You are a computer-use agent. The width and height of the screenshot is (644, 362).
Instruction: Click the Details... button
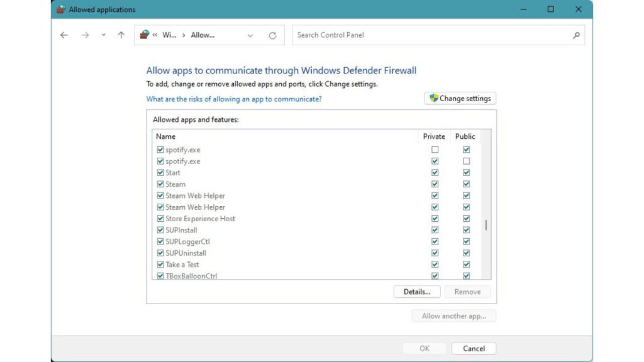[417, 292]
